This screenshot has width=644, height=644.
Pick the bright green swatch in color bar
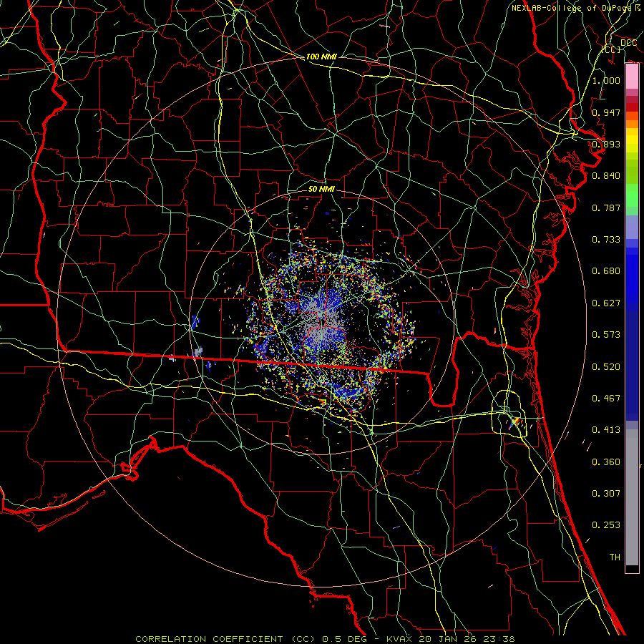[632, 195]
